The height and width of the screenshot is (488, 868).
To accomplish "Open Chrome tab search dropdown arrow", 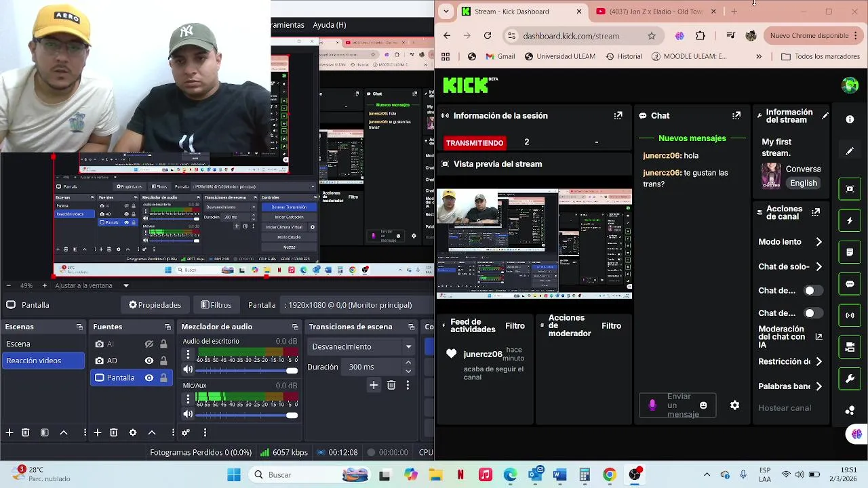I will [x=446, y=12].
